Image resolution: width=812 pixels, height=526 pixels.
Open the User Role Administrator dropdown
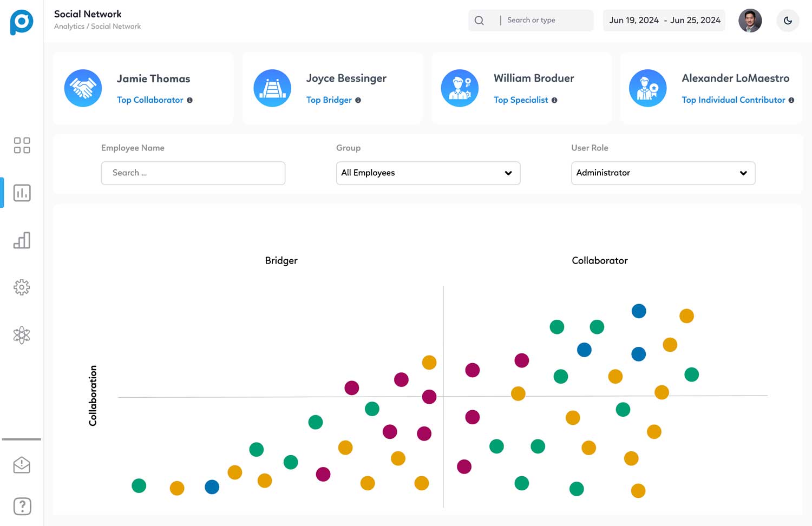[663, 173]
